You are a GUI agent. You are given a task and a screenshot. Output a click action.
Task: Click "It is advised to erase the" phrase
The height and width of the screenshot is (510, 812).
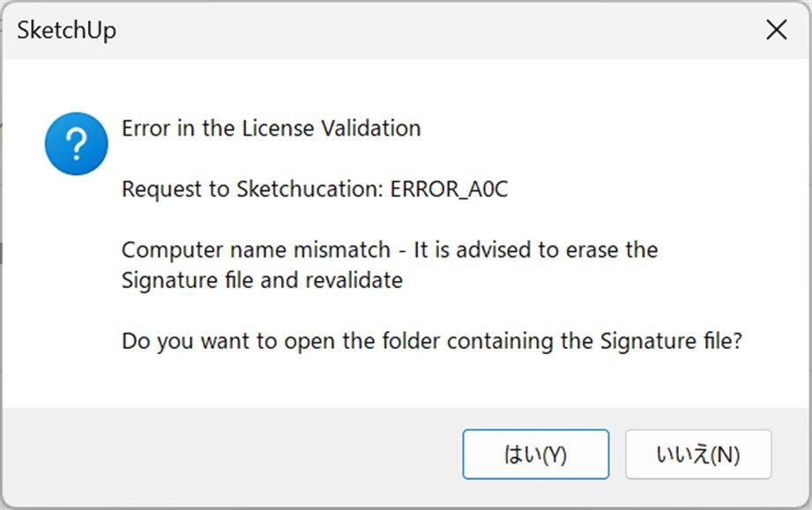[535, 250]
